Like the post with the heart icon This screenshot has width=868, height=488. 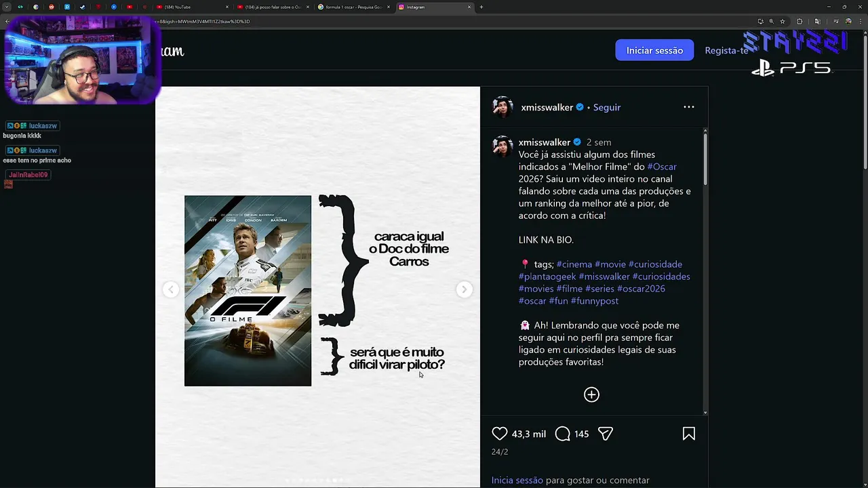499,434
